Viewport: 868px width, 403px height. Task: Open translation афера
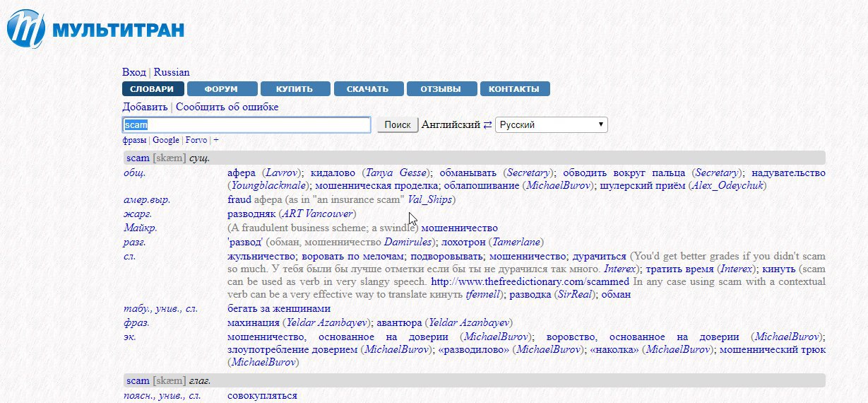click(x=242, y=173)
